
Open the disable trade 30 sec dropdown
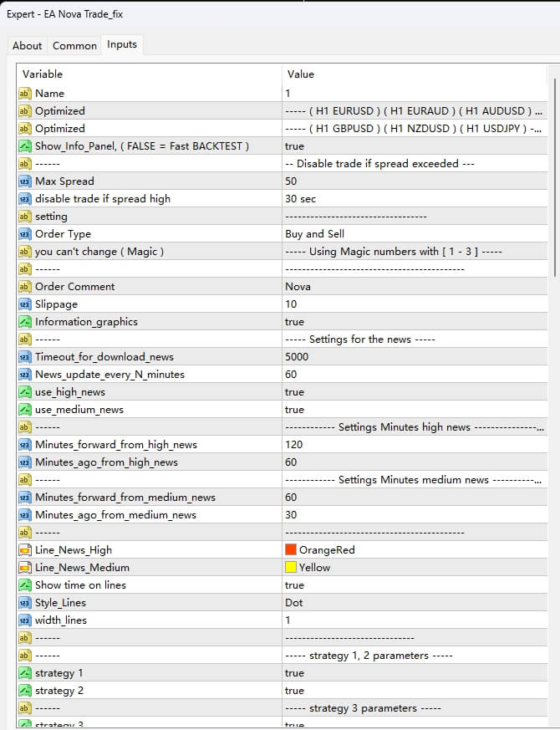click(300, 199)
